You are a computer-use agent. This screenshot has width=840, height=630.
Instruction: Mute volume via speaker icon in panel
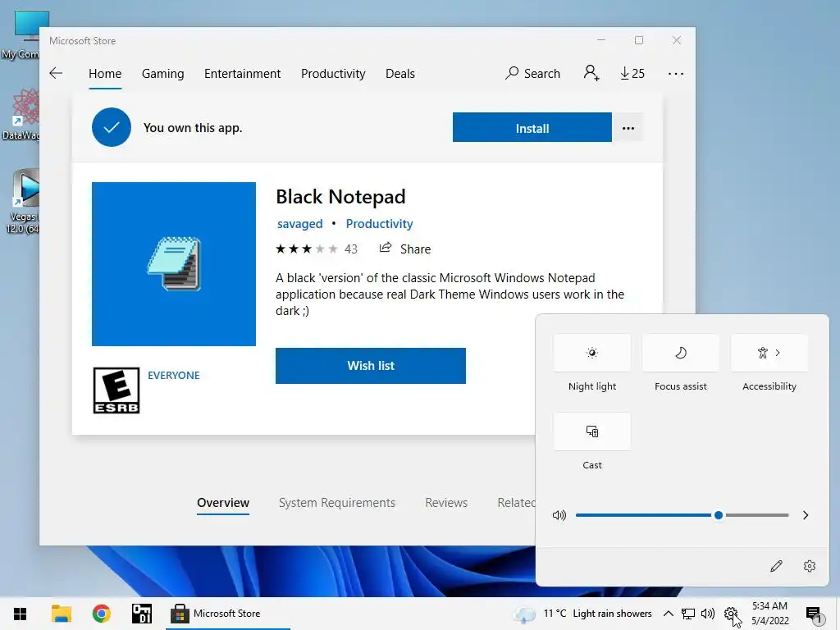click(559, 515)
